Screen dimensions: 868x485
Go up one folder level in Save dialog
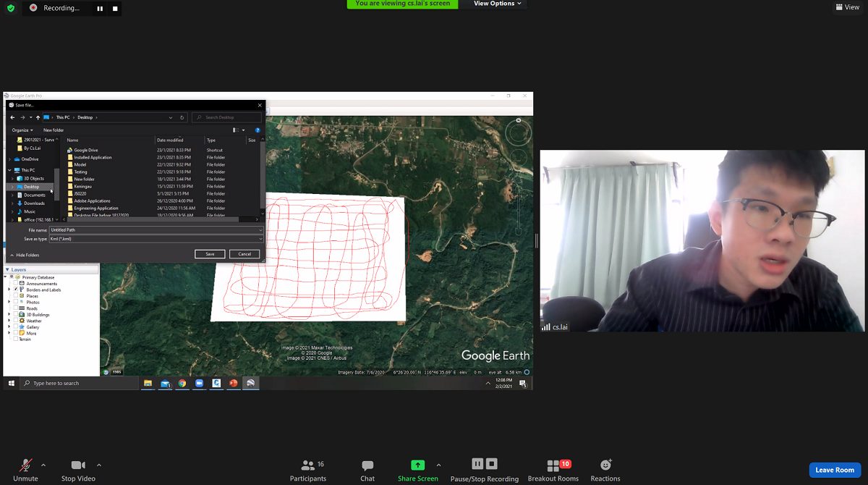pos(38,117)
